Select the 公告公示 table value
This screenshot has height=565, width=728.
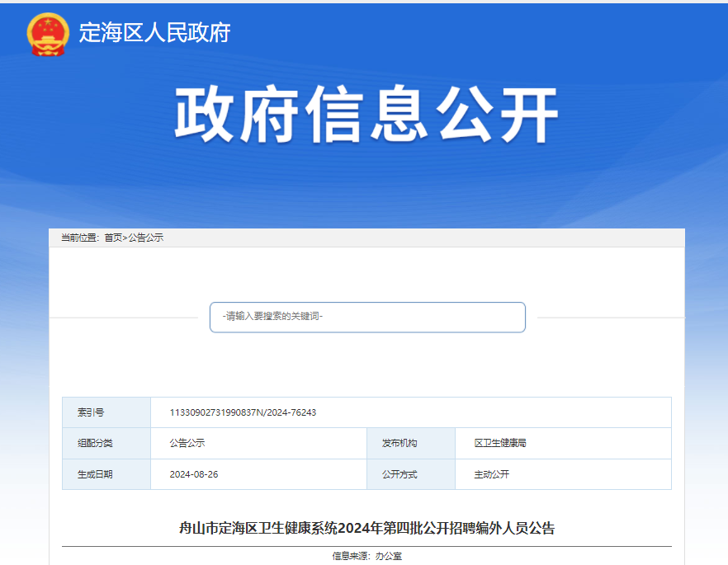[x=187, y=443]
